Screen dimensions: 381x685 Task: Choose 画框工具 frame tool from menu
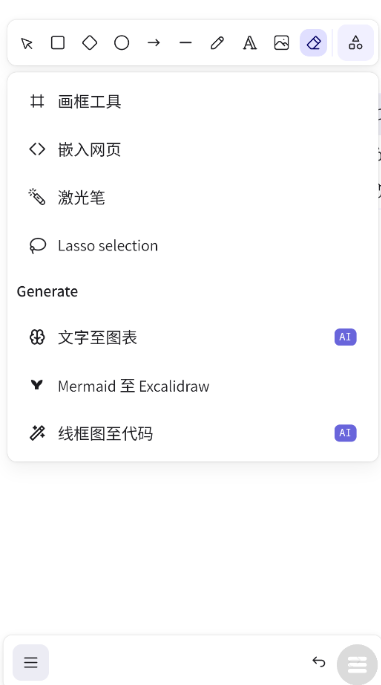tap(193, 101)
